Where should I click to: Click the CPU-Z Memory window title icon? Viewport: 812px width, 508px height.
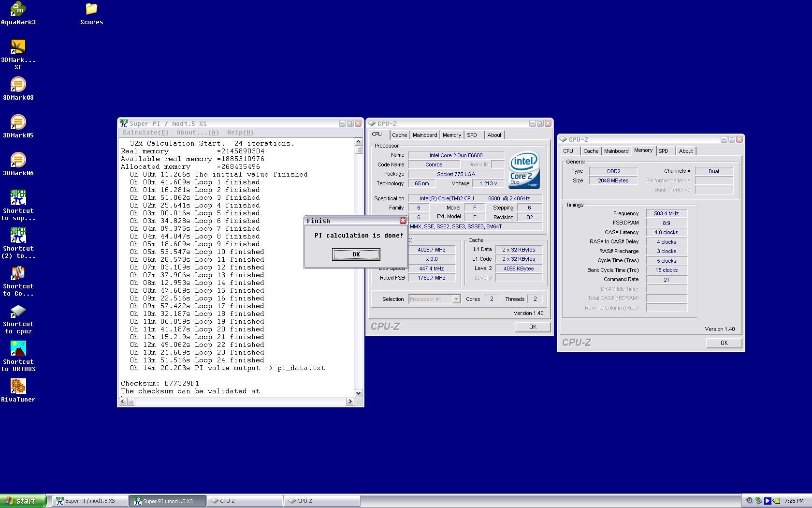563,139
